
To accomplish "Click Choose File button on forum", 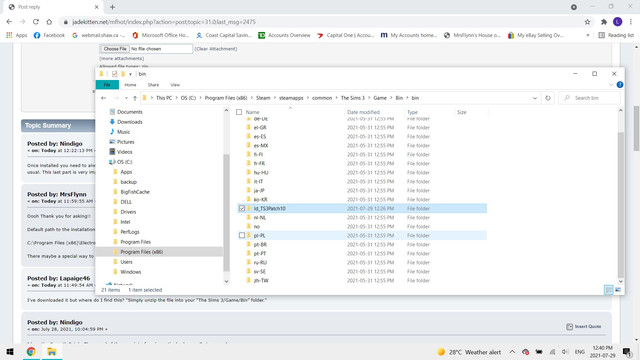I will pyautogui.click(x=115, y=49).
